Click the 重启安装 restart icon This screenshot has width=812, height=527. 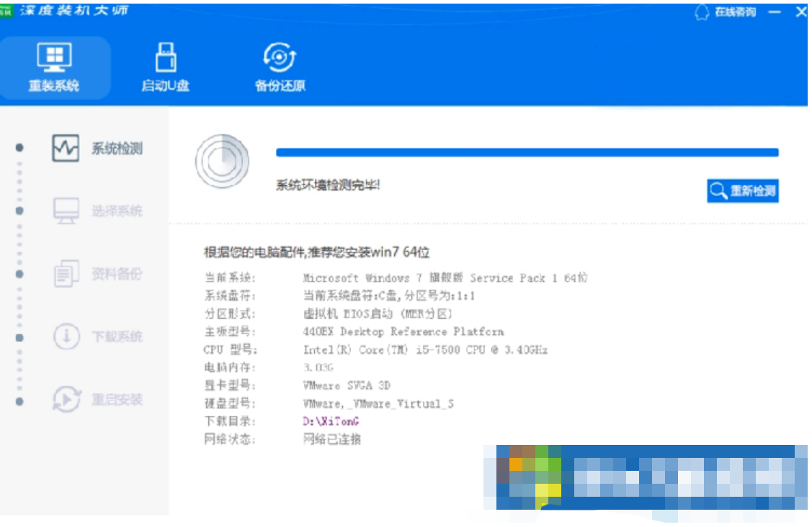click(x=66, y=400)
